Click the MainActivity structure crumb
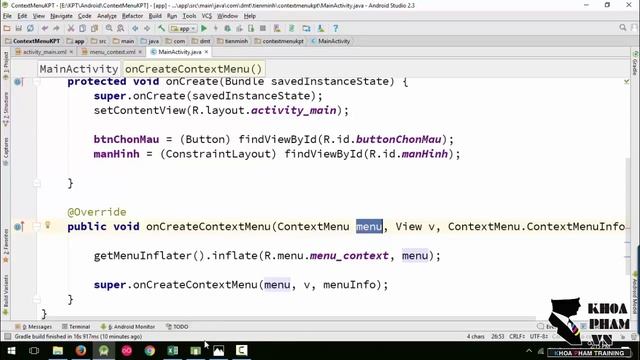This screenshot has height=360, width=640. 79,69
